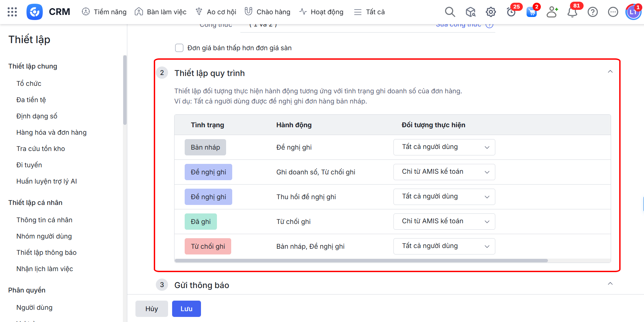The height and width of the screenshot is (322, 644).
Task: Open the app launcher grid icon
Action: pyautogui.click(x=12, y=12)
